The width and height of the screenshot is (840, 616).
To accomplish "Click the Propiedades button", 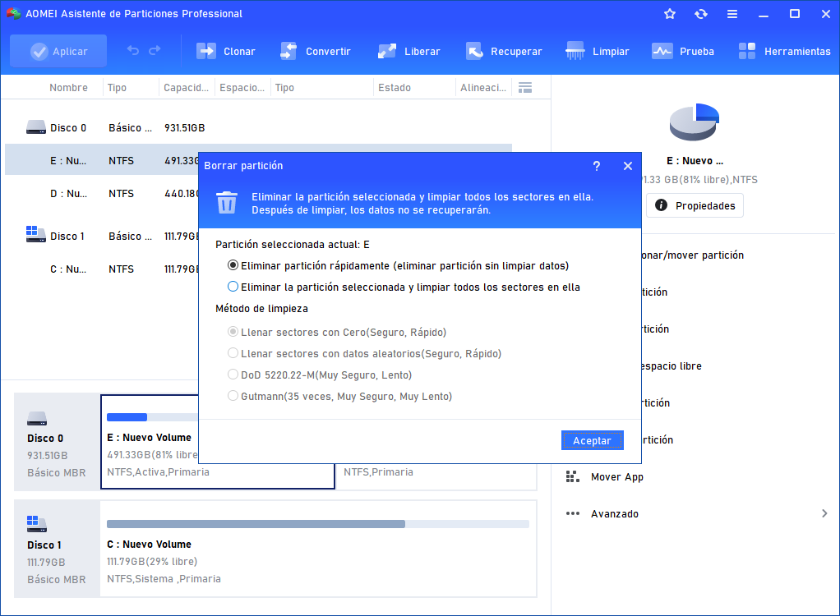I will pos(695,205).
